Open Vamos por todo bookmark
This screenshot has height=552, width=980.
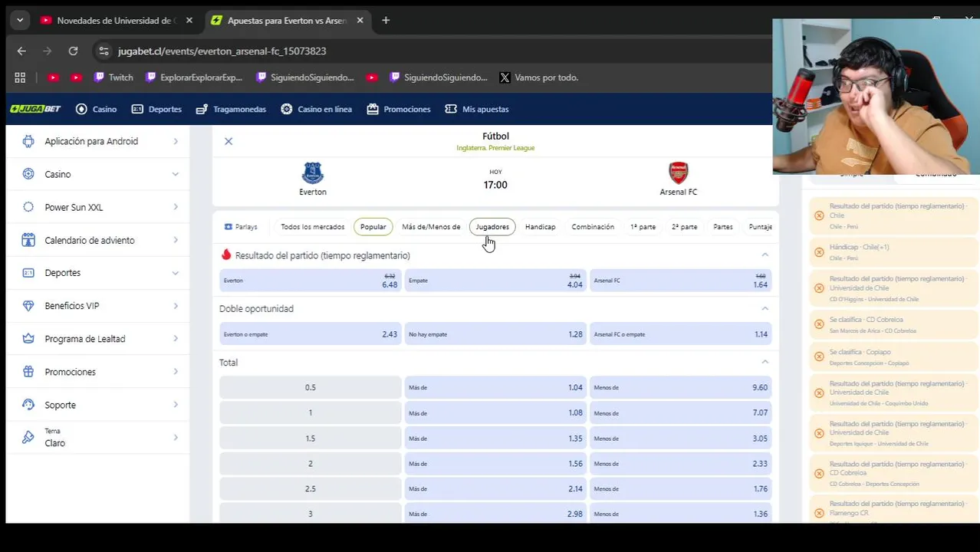point(538,77)
